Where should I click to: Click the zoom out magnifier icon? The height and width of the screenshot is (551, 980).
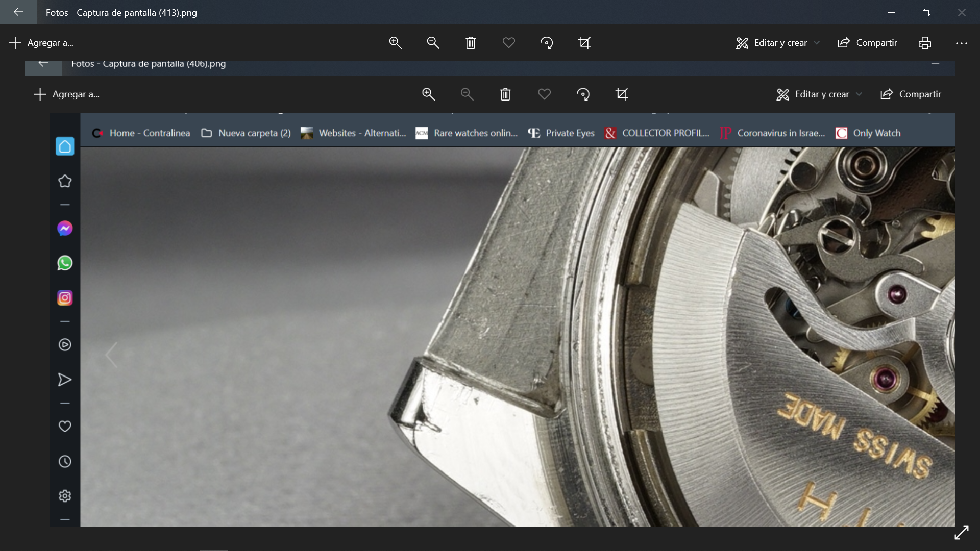pyautogui.click(x=433, y=43)
